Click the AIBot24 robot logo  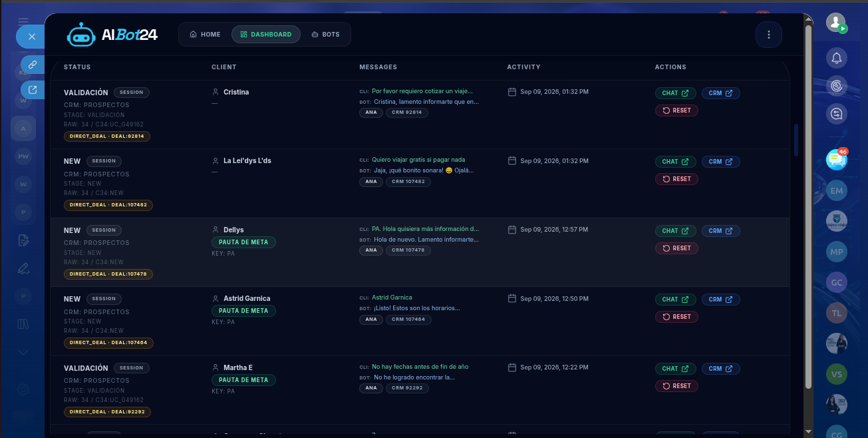81,35
